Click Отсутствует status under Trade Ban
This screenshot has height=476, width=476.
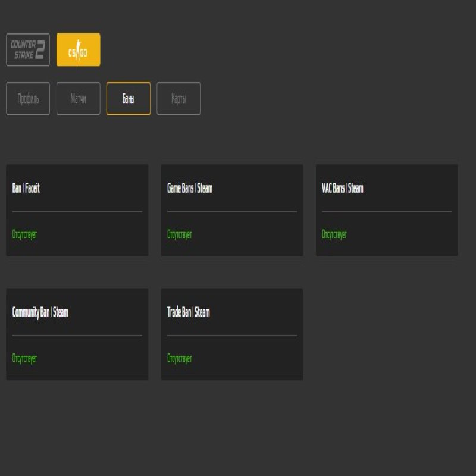[179, 358]
